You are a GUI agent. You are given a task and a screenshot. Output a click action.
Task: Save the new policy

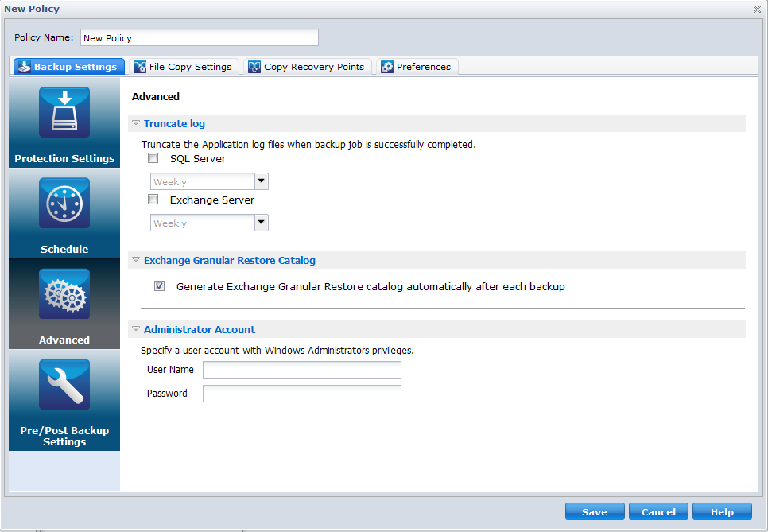(x=595, y=511)
